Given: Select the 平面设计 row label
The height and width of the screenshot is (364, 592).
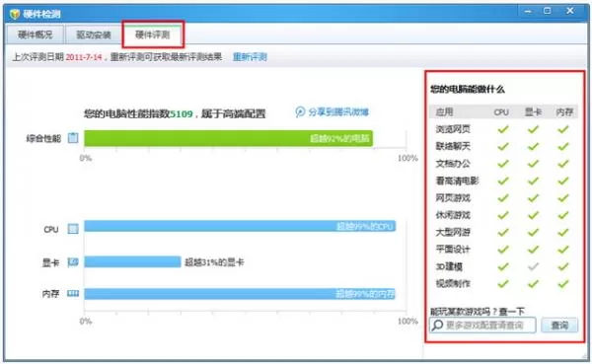Looking at the screenshot, I should tap(453, 250).
